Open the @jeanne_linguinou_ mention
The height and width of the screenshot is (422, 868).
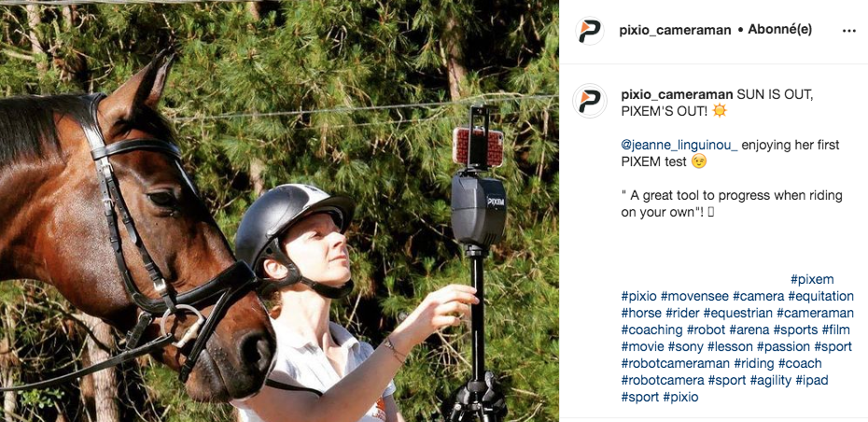point(679,145)
